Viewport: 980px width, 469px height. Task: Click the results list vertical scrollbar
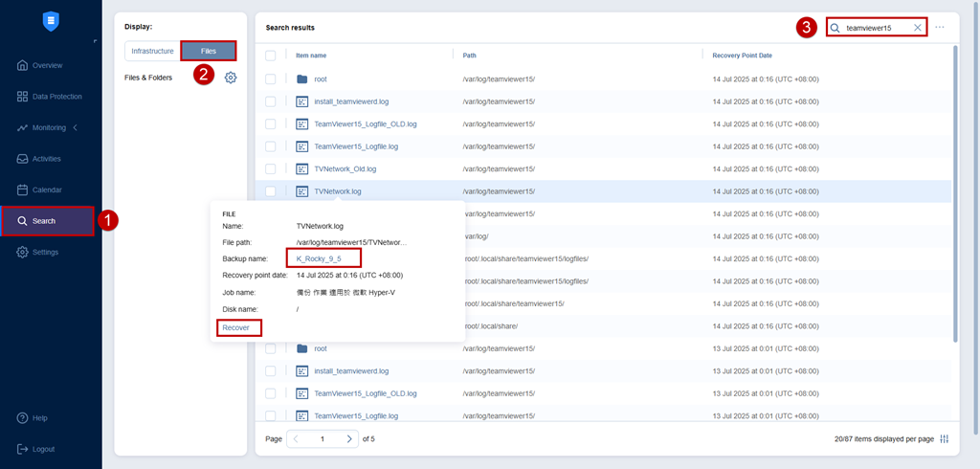tap(955, 194)
